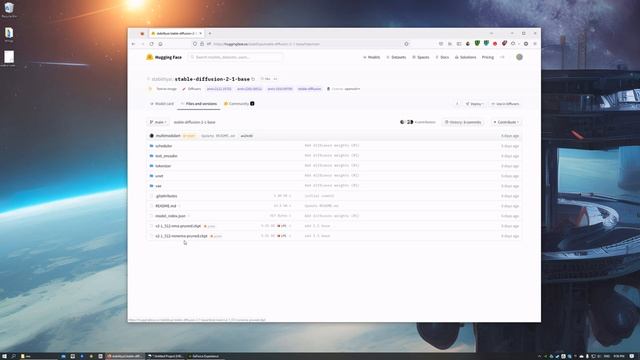Click the scheduler folder icon
The width and height of the screenshot is (640, 360).
coord(151,146)
